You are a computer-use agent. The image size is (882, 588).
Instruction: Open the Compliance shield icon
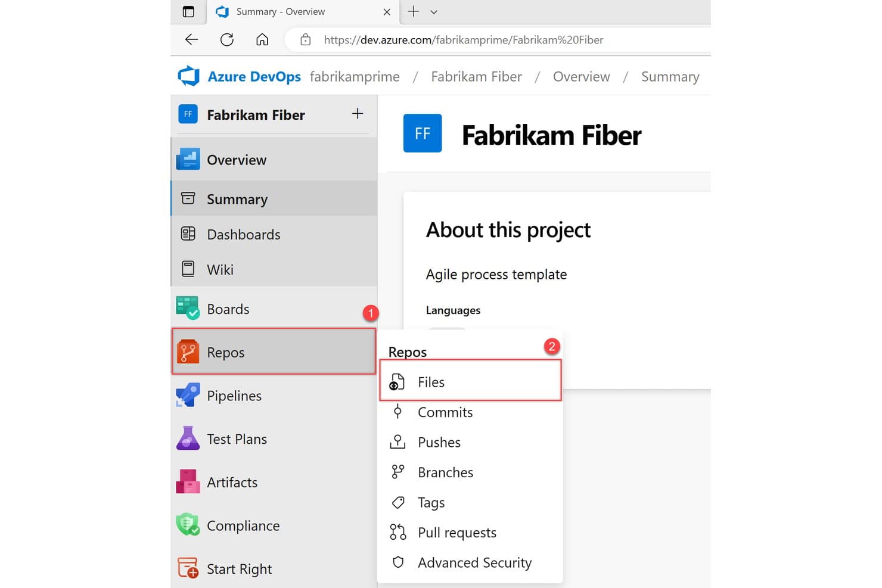click(x=188, y=525)
